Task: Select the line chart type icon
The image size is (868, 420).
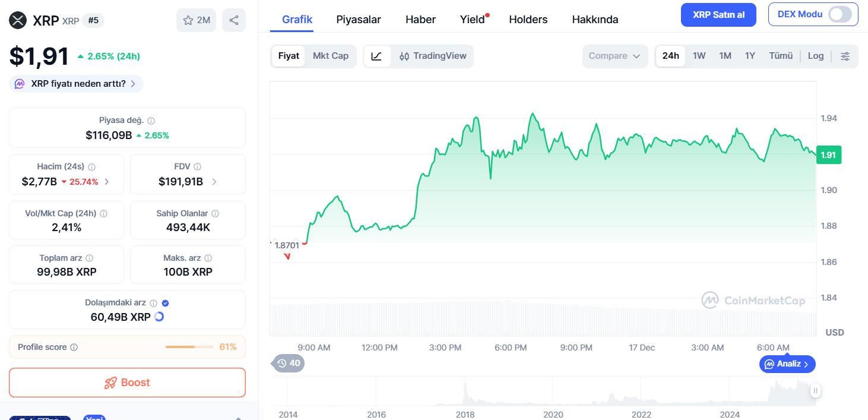Action: [x=377, y=56]
